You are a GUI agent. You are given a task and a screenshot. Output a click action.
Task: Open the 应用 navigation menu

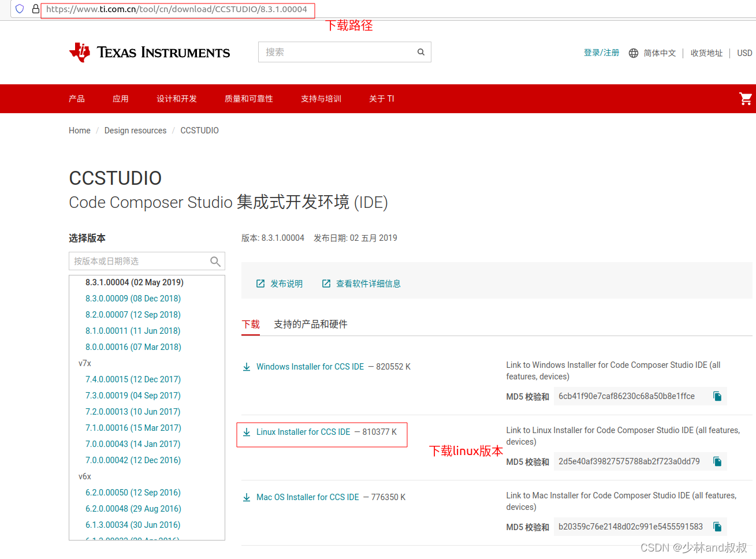121,99
